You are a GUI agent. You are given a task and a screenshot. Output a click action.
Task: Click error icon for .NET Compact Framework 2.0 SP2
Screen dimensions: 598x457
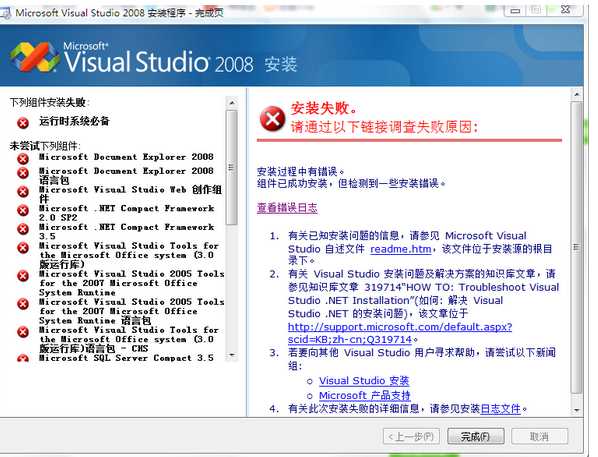click(x=23, y=210)
